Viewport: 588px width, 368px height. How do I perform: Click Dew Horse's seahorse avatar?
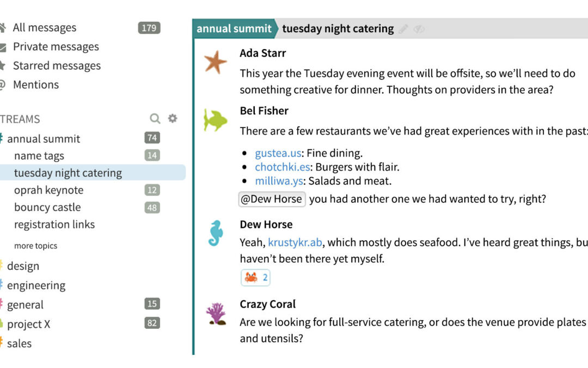pos(215,233)
